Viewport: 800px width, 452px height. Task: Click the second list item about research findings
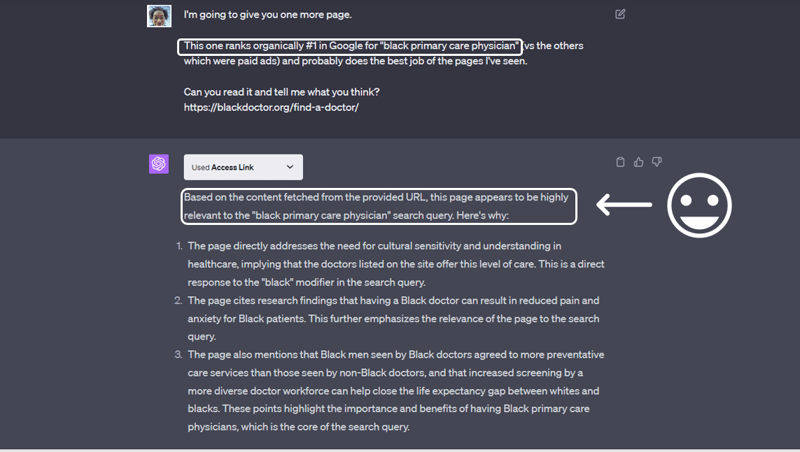[x=394, y=318]
